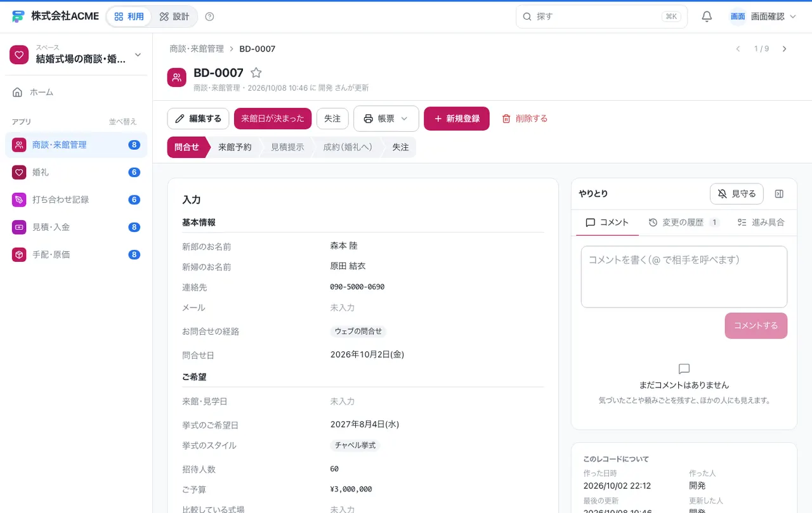Go to previous record arrow
812x513 pixels.
click(738, 49)
